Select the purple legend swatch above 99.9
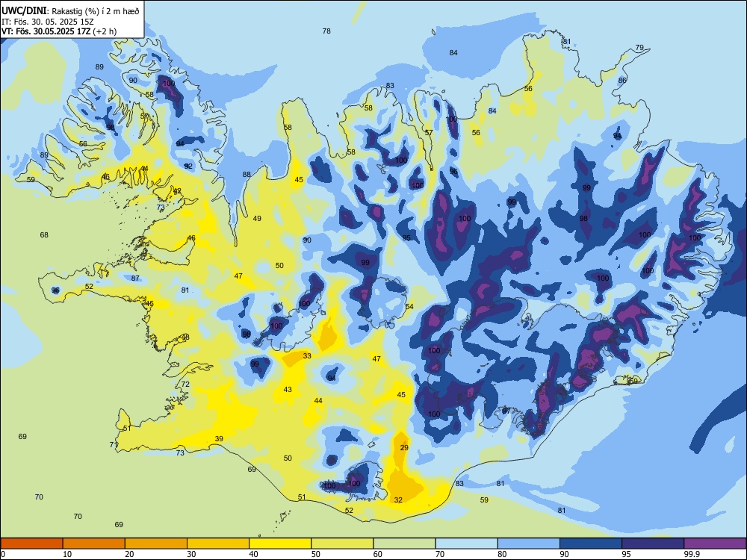Screen dimensions: 747x560 coord(715,544)
